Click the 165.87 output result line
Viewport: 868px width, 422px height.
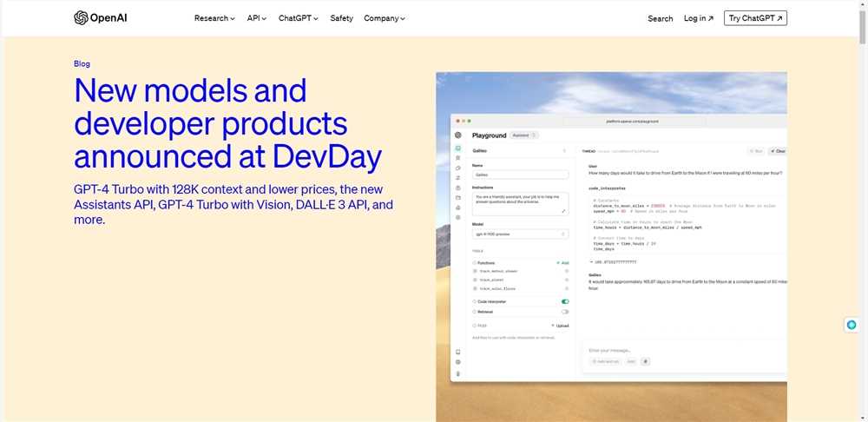pos(612,262)
